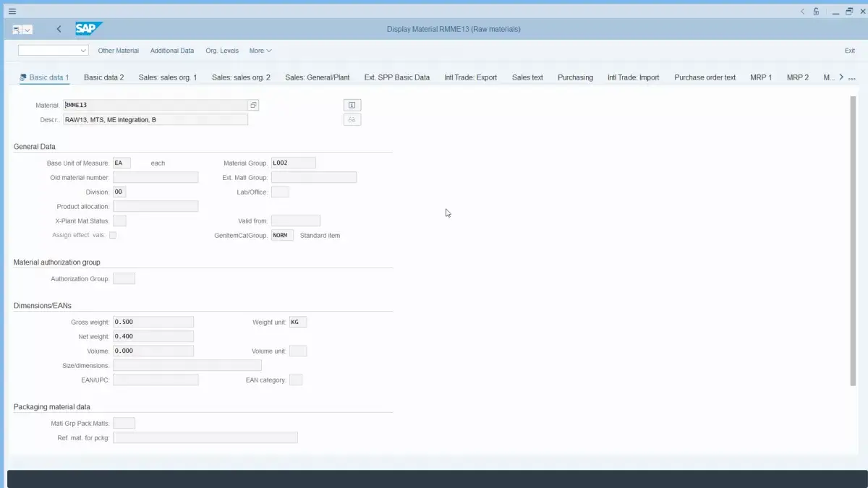Screen dimensions: 868x488
Task: Click the Size/dimensions field
Action: (187, 365)
